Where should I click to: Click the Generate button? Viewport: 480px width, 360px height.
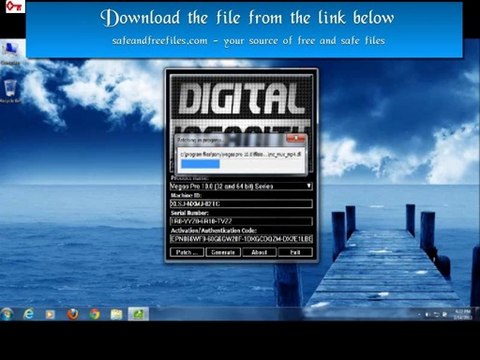pos(223,252)
